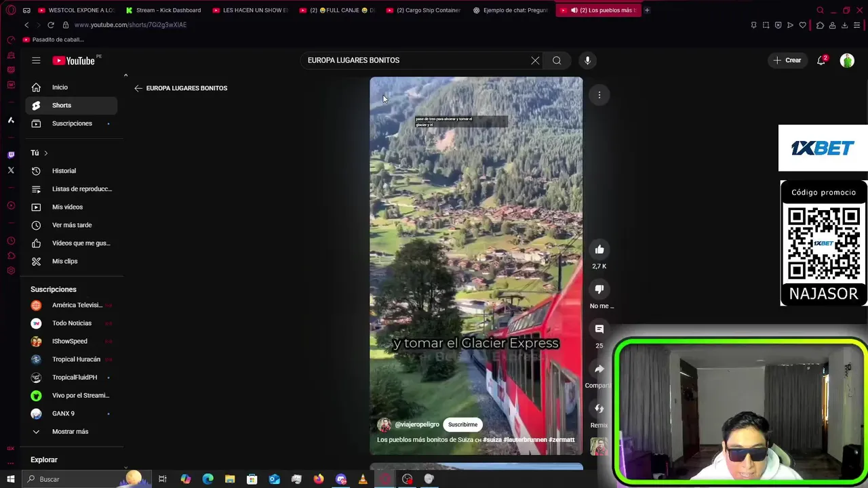Launch Microsoft Edge from taskbar

(208, 479)
